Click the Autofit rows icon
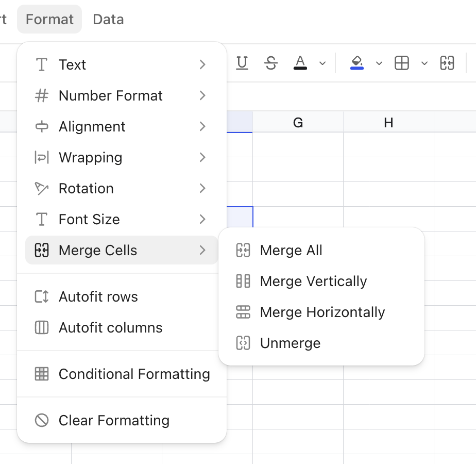 [42, 296]
